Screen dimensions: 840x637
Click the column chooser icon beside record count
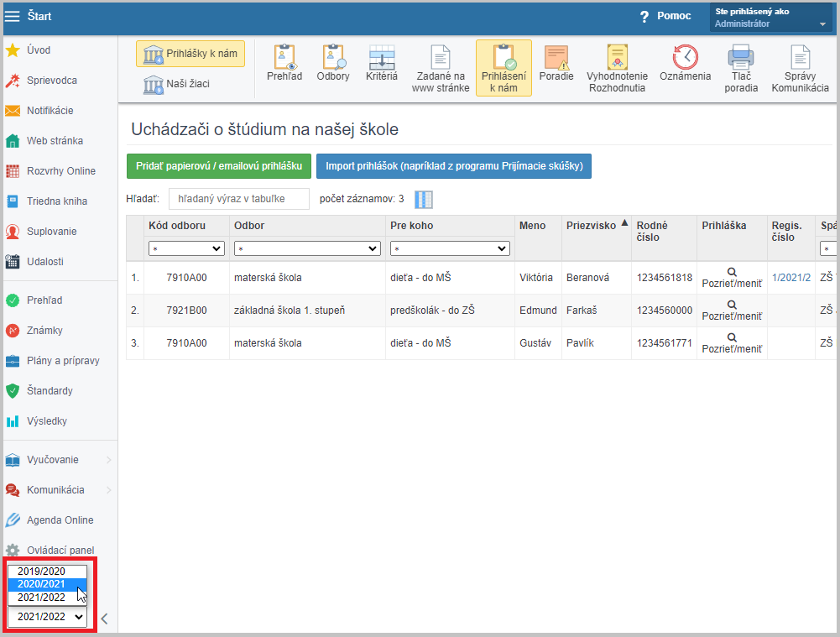point(423,199)
